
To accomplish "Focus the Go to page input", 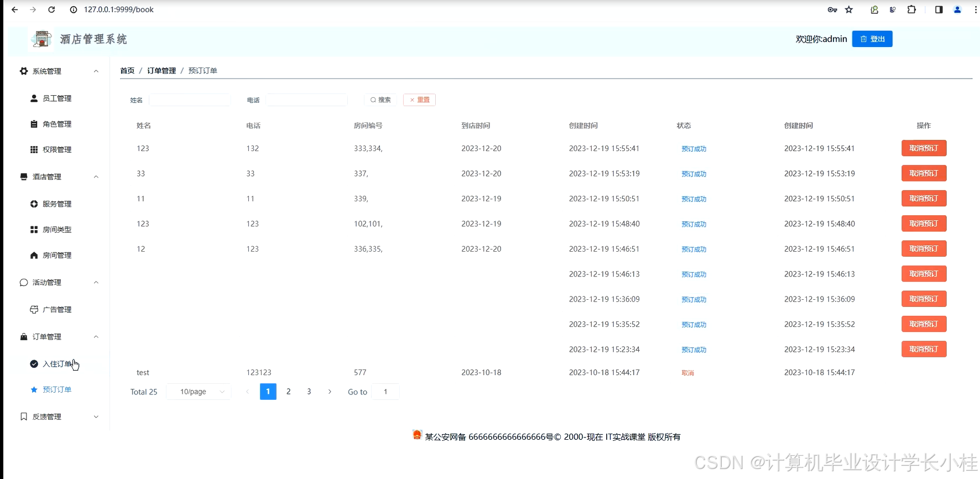I will point(385,392).
